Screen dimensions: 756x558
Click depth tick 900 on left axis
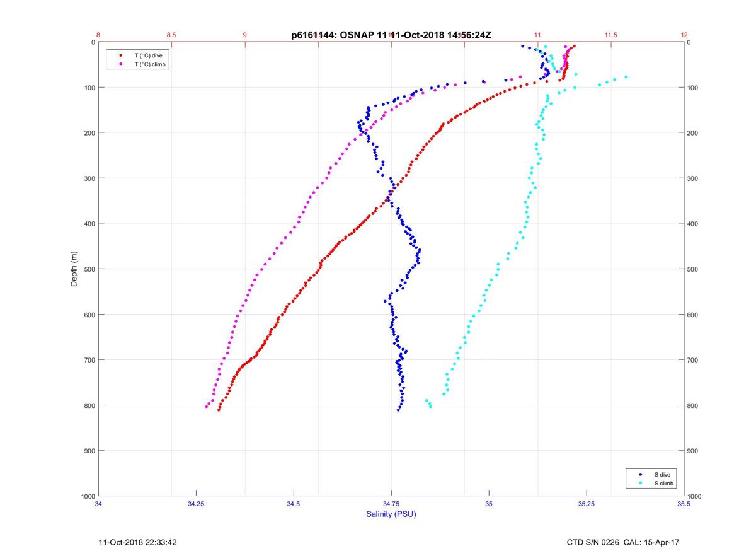(89, 451)
